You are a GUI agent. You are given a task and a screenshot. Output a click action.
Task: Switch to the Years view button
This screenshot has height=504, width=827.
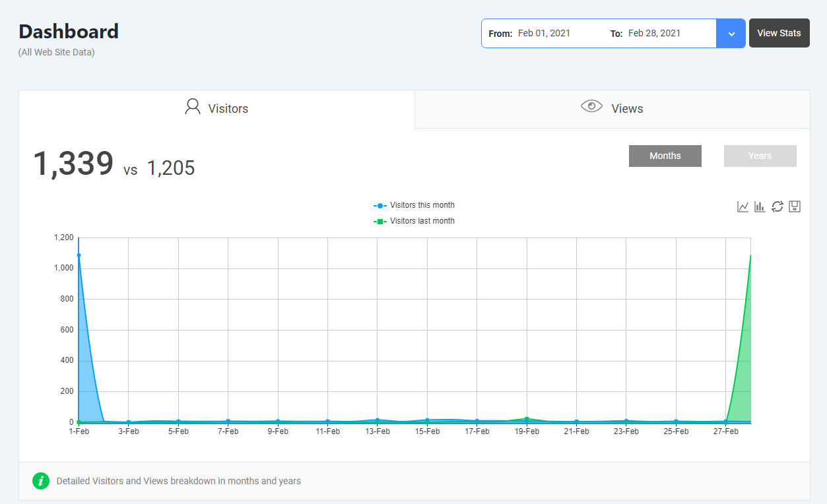pos(760,156)
